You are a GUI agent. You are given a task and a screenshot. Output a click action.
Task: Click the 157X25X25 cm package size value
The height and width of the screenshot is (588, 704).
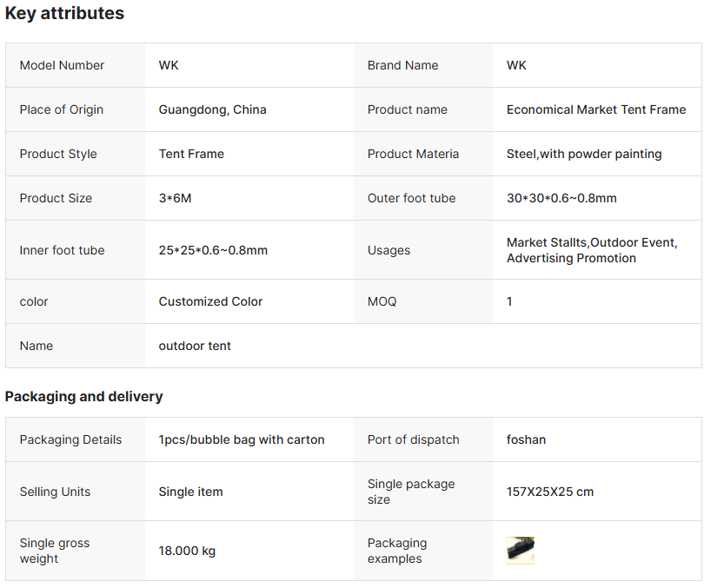coord(550,492)
